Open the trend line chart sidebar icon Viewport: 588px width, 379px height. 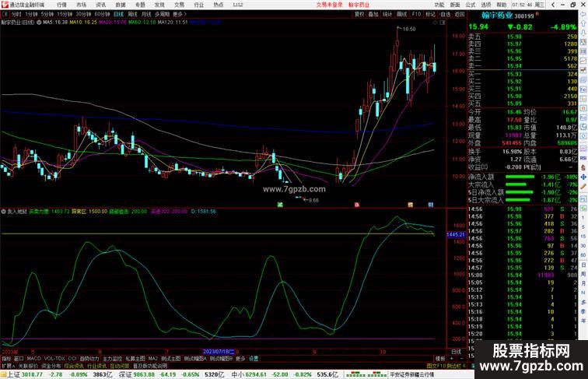coord(583,61)
